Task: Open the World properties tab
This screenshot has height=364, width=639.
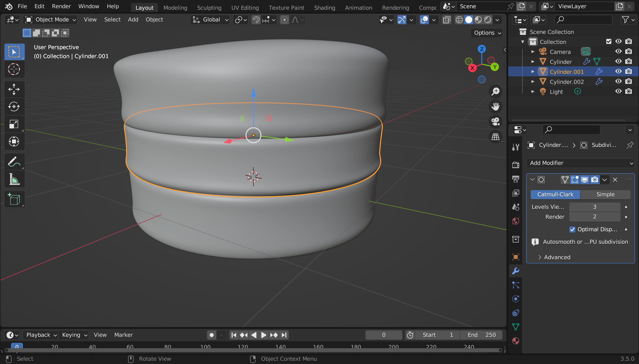Action: [x=516, y=221]
